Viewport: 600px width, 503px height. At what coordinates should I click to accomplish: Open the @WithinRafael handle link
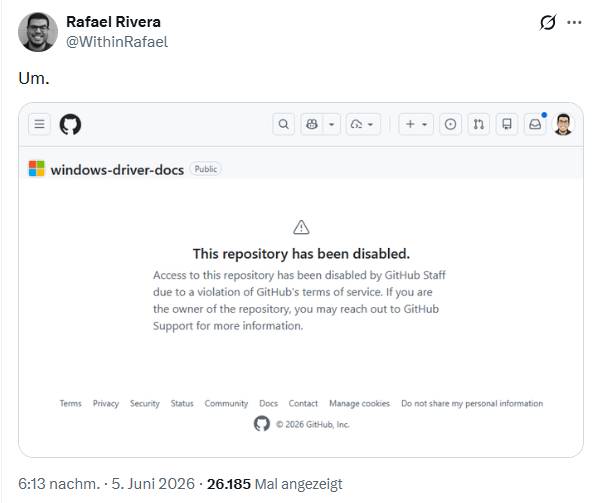pyautogui.click(x=117, y=42)
